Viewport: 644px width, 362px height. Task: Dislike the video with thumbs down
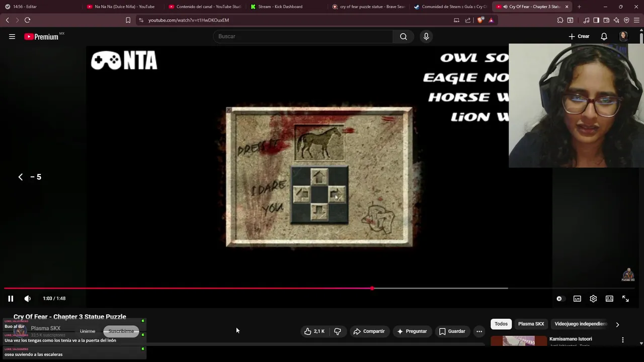point(338,331)
